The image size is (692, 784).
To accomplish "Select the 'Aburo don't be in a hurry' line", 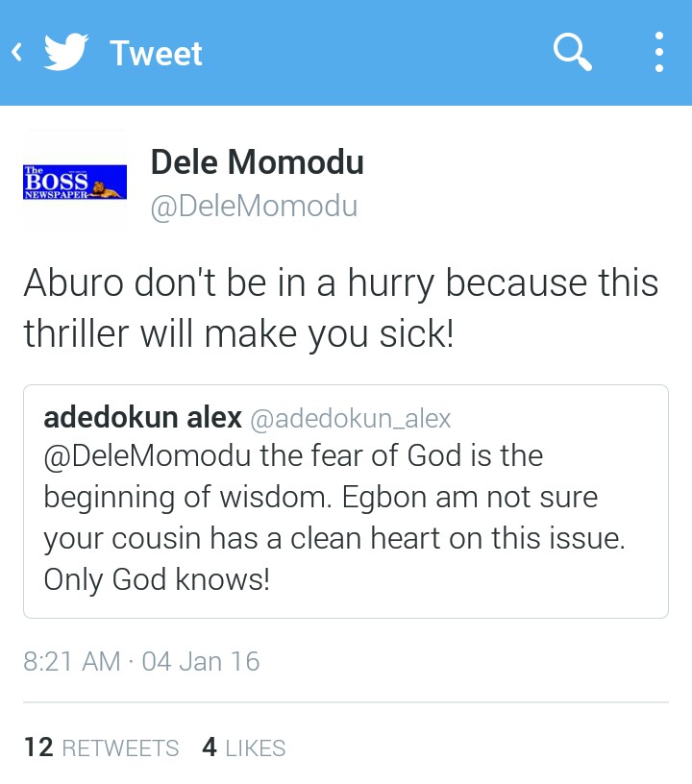I will [x=340, y=282].
